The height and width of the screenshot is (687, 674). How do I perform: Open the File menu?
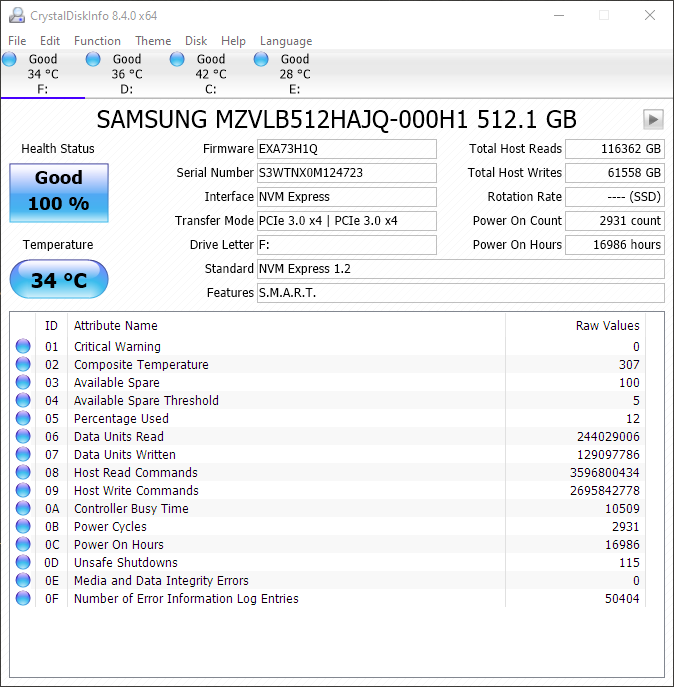point(17,41)
